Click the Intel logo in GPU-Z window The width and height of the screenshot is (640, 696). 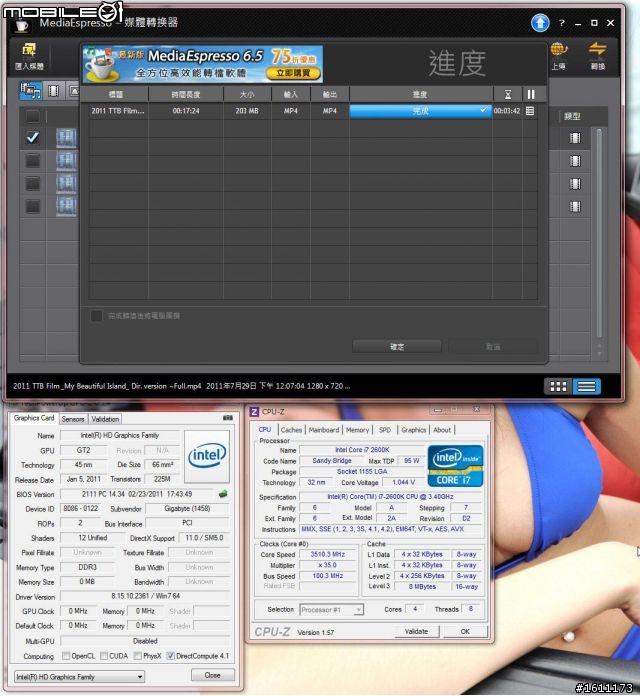point(207,456)
